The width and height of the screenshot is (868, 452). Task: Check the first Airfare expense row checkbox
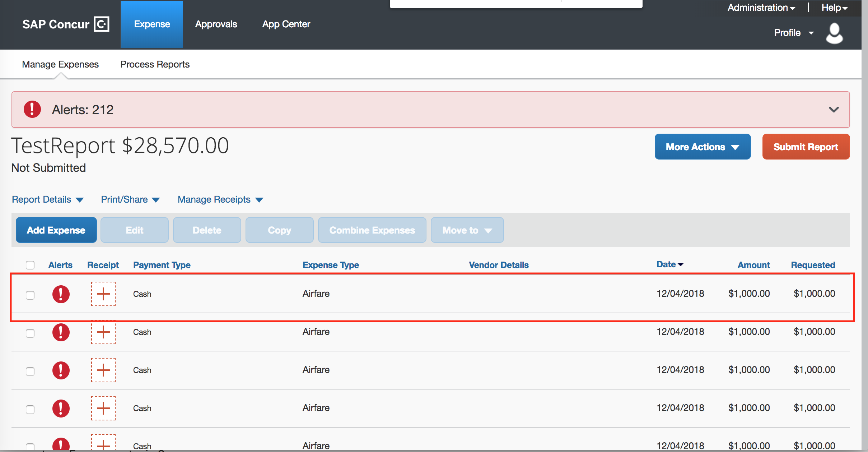point(30,295)
